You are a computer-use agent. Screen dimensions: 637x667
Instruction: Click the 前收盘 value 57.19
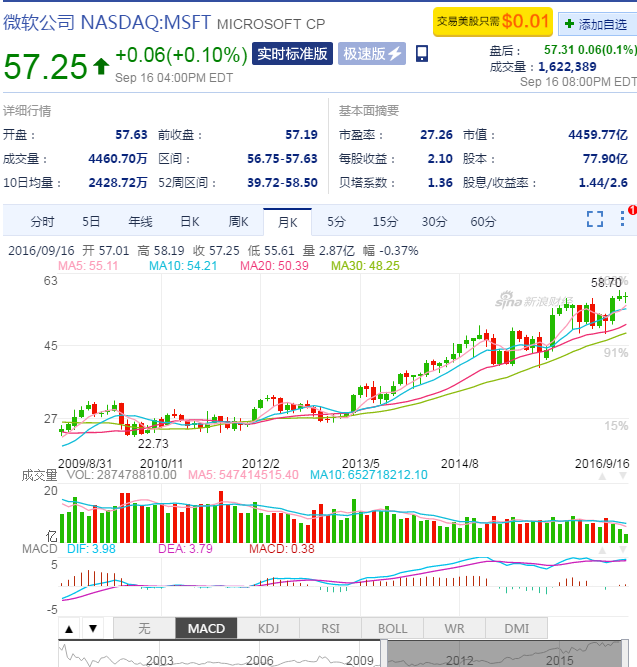pyautogui.click(x=302, y=135)
